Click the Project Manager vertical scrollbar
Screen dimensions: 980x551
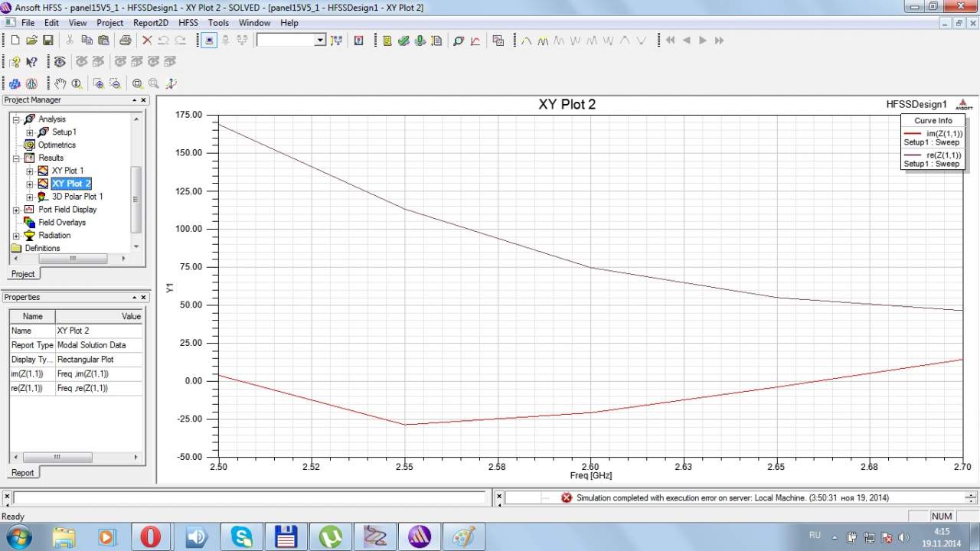tap(136, 199)
